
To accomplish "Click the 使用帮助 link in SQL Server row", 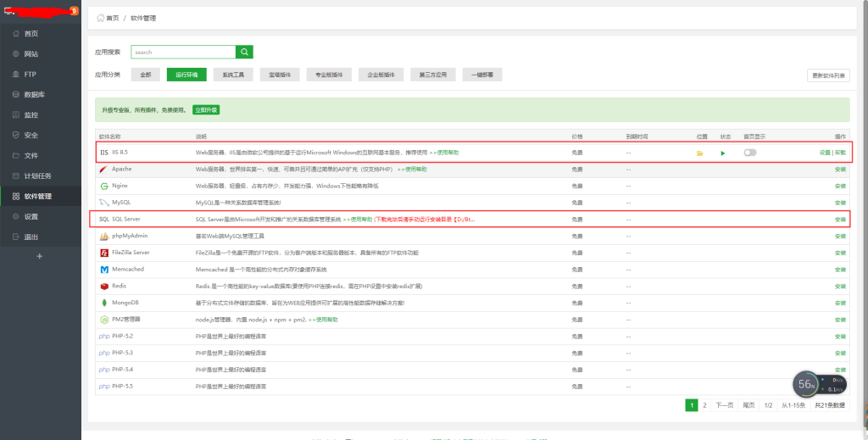I will [x=358, y=220].
